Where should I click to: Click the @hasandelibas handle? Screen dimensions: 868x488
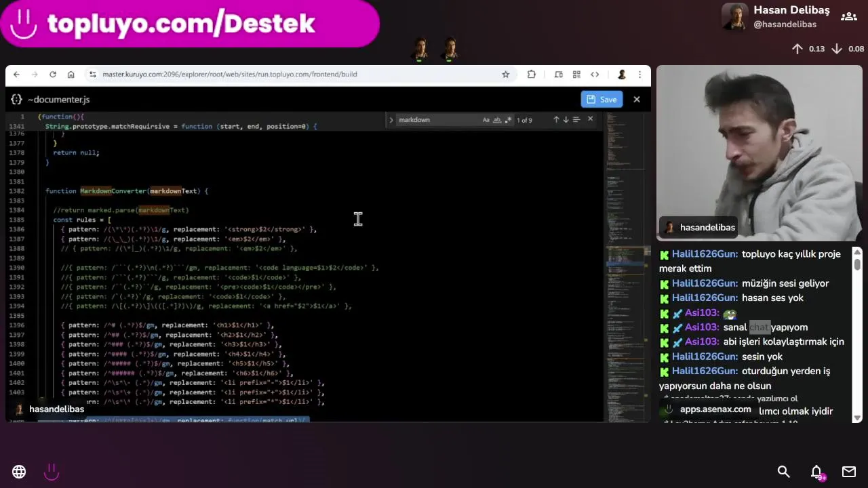click(785, 24)
